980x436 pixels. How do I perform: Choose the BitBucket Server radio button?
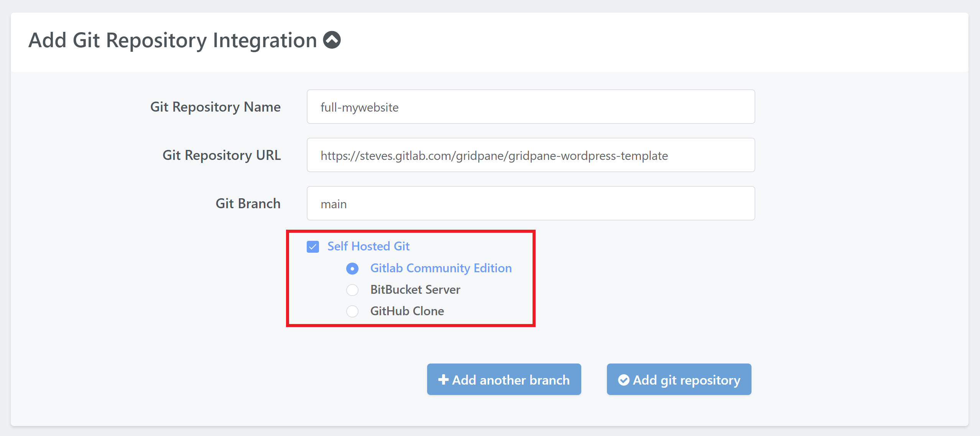tap(352, 290)
